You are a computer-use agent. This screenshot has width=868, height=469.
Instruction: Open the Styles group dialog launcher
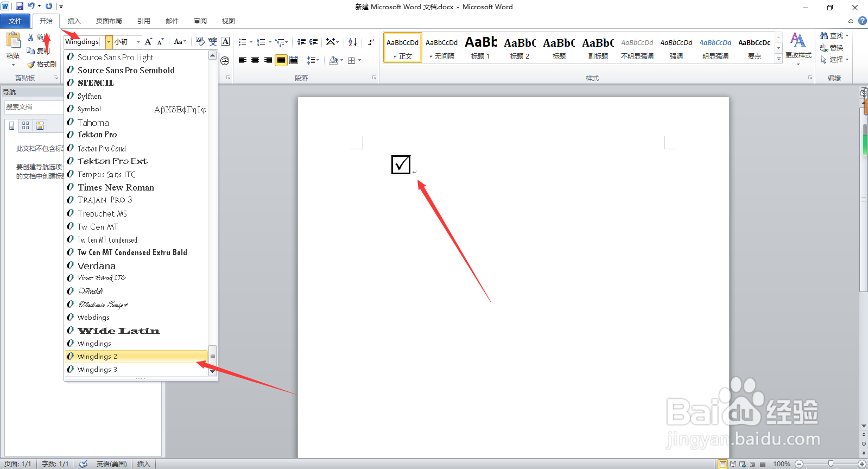pos(810,78)
